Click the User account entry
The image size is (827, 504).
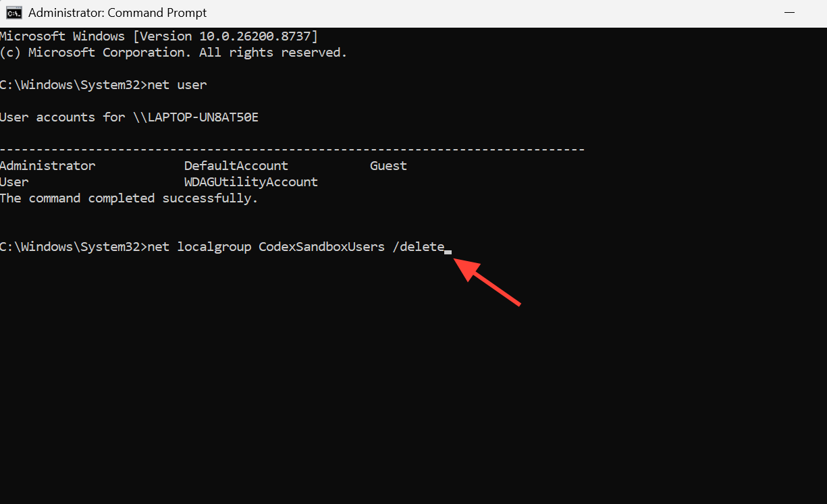(14, 182)
